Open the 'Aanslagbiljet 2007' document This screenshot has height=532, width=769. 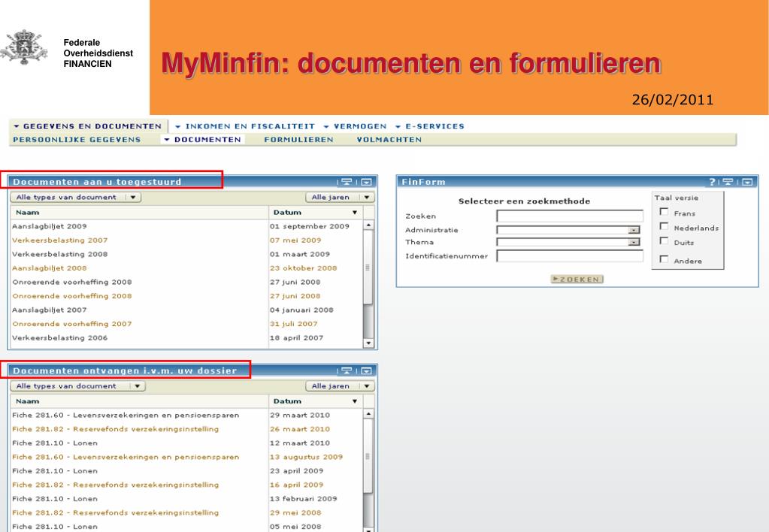click(50, 310)
